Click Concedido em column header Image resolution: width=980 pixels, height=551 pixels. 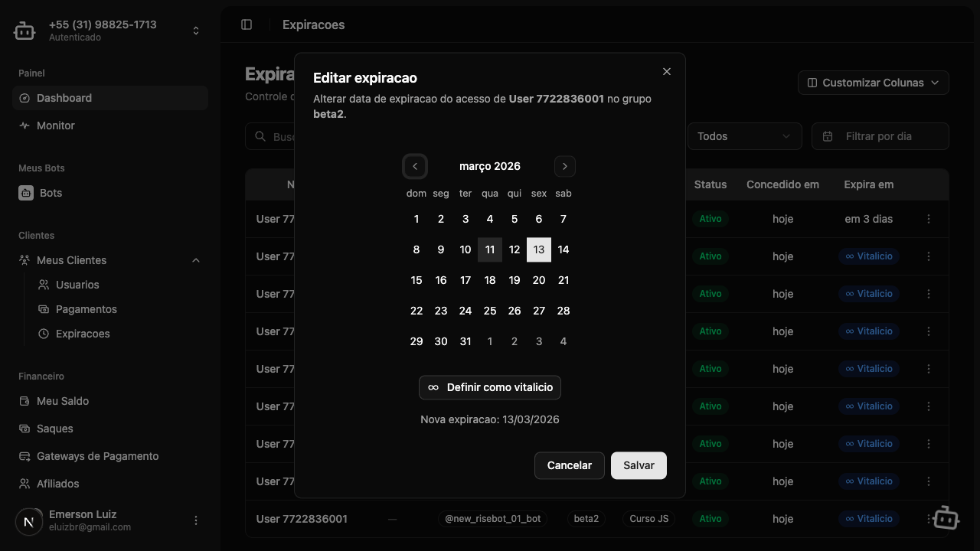[782, 184]
